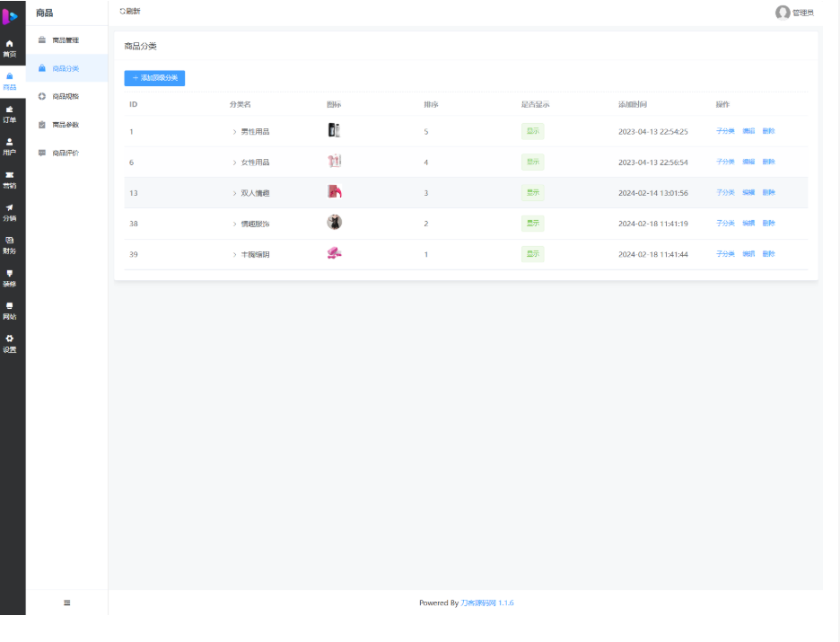Click 子分类 link for 情趣服饰
Screen dimensions: 840x642
pos(725,223)
